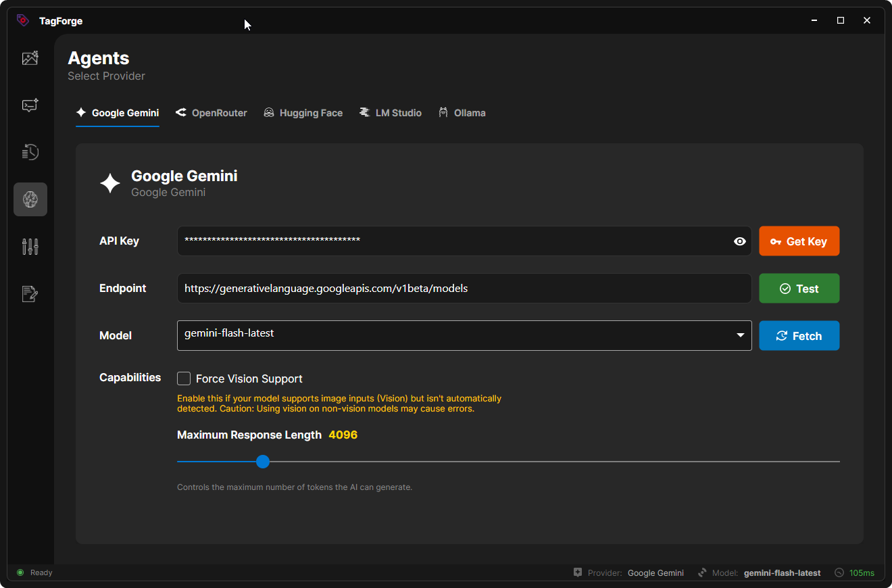Expand the Model dropdown arrow
Screen dimensions: 892x588
coord(741,335)
